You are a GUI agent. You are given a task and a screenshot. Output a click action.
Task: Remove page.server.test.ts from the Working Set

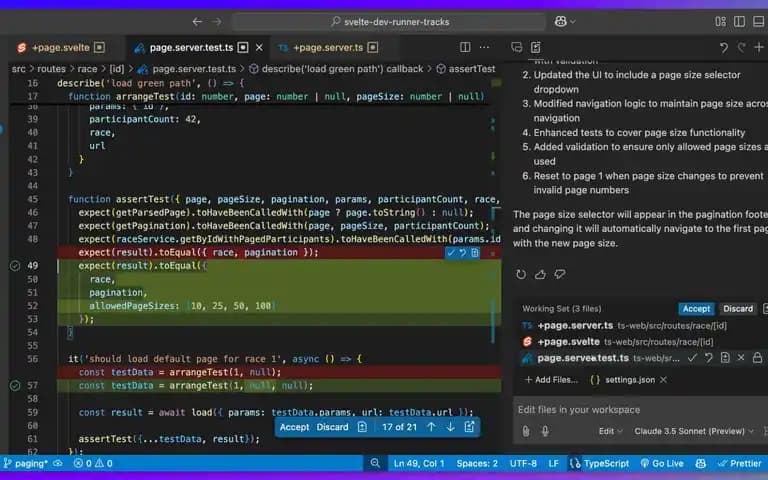click(741, 358)
